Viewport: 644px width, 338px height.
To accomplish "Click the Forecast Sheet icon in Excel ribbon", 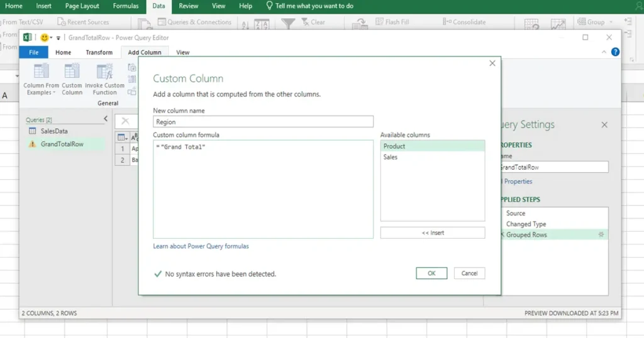I will 558,25.
